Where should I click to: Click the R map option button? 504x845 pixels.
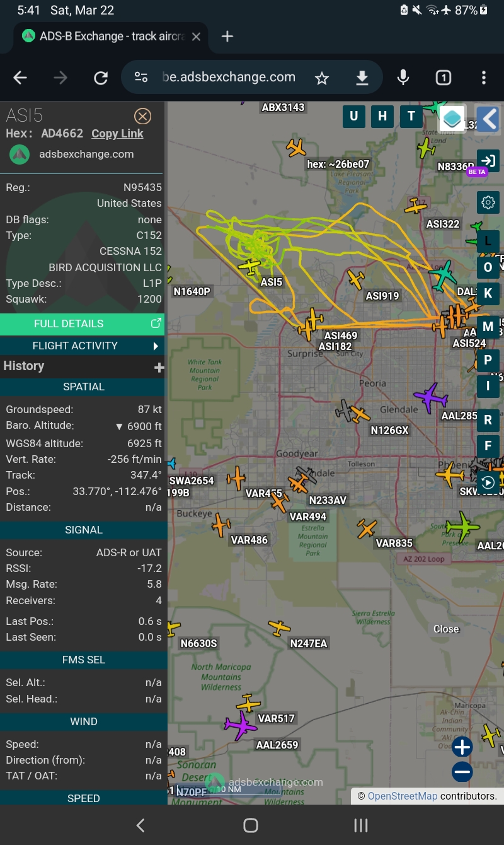pyautogui.click(x=488, y=420)
